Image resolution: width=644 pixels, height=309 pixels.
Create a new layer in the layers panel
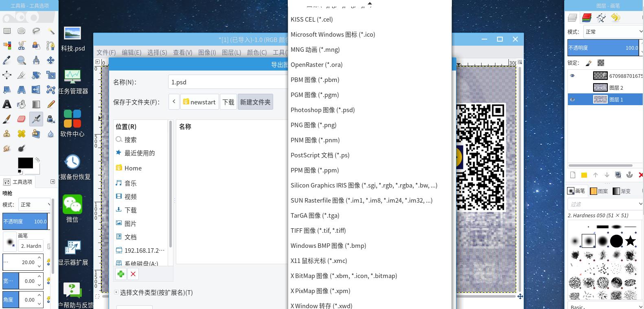click(573, 175)
